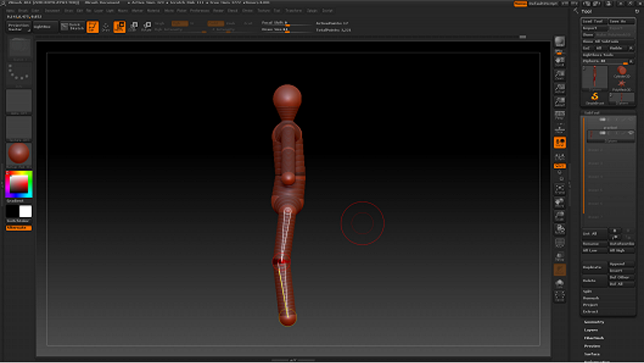Click the Save As button
This screenshot has width=644, height=363.
(621, 21)
